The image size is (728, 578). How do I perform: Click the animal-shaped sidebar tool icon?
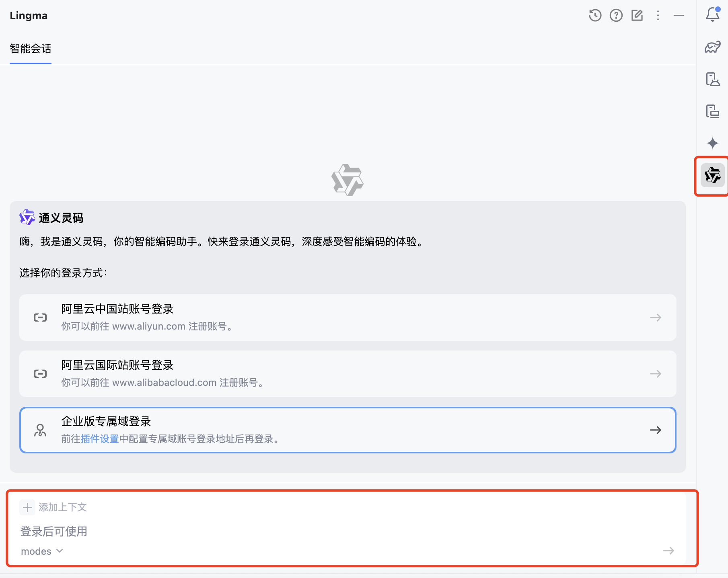tap(713, 47)
